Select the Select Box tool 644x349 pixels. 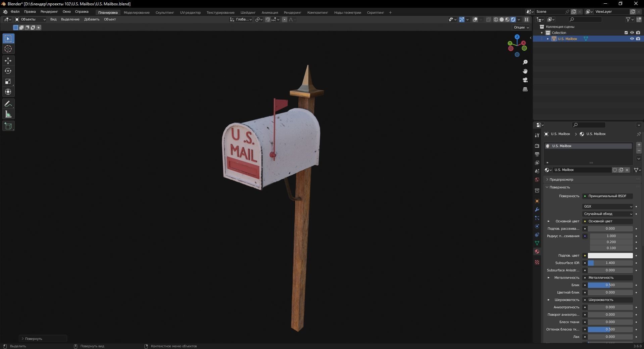(x=8, y=39)
